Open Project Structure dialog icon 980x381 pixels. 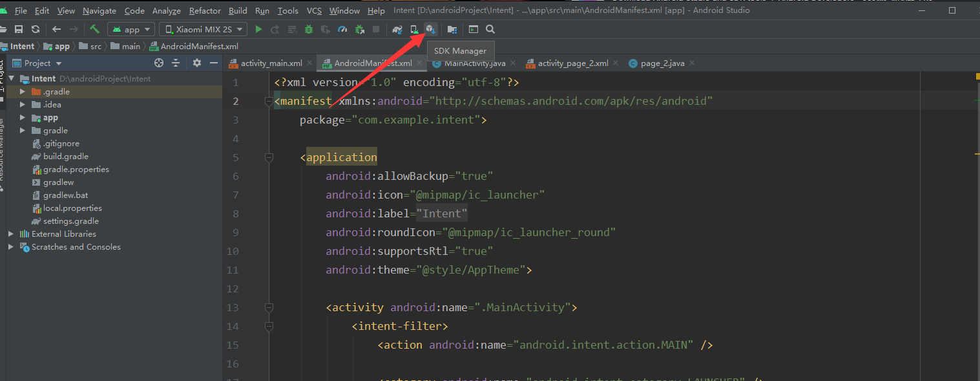[453, 29]
